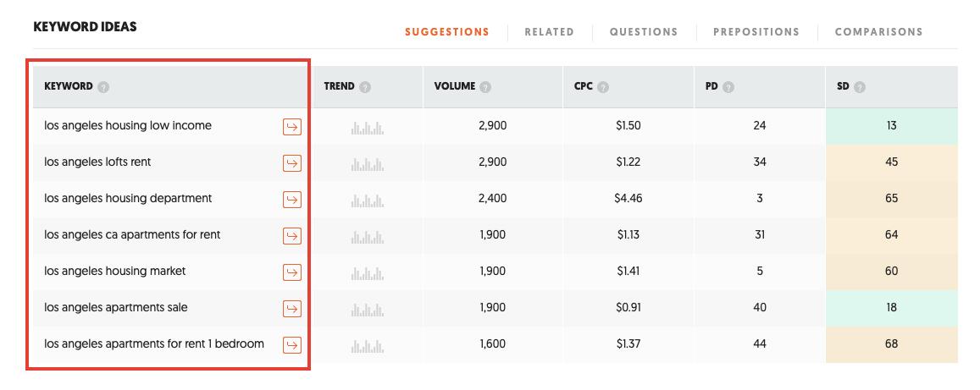Open arrow icon for 'los angeles housing low income'
Viewport: 980px width, 390px height.
[292, 127]
